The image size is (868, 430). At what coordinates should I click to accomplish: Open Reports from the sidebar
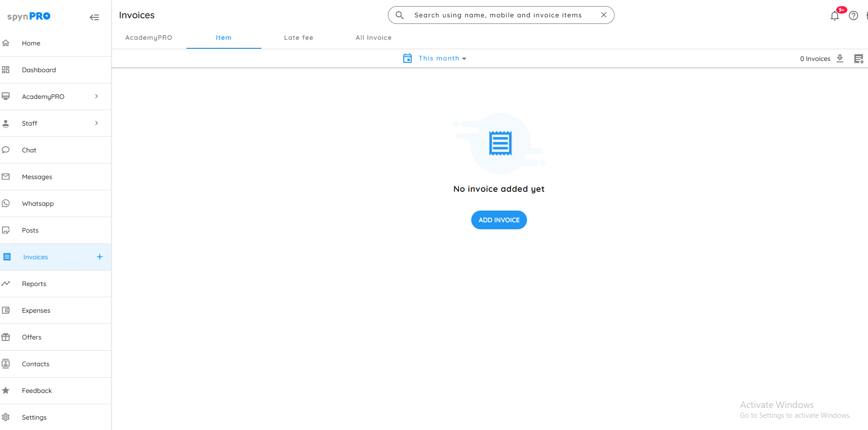coord(34,284)
